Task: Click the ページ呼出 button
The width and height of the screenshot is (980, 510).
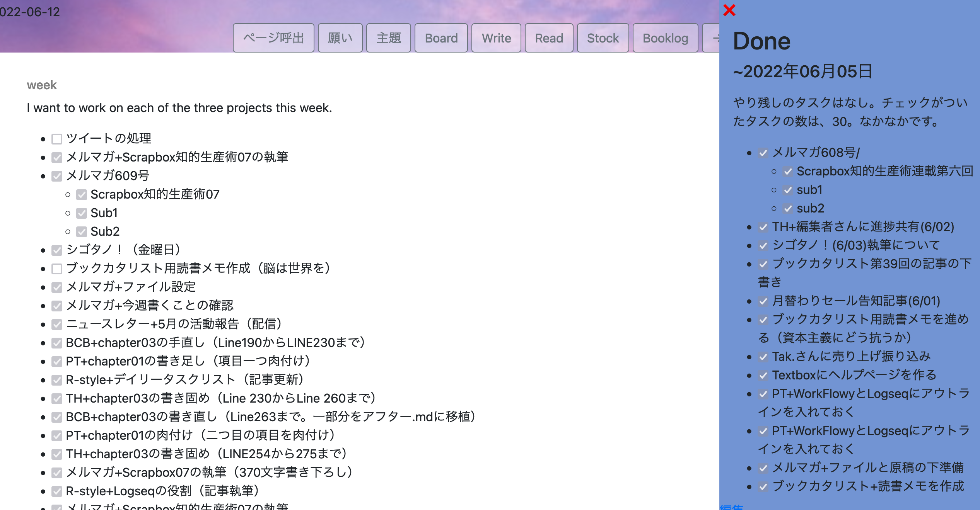Action: 273,38
